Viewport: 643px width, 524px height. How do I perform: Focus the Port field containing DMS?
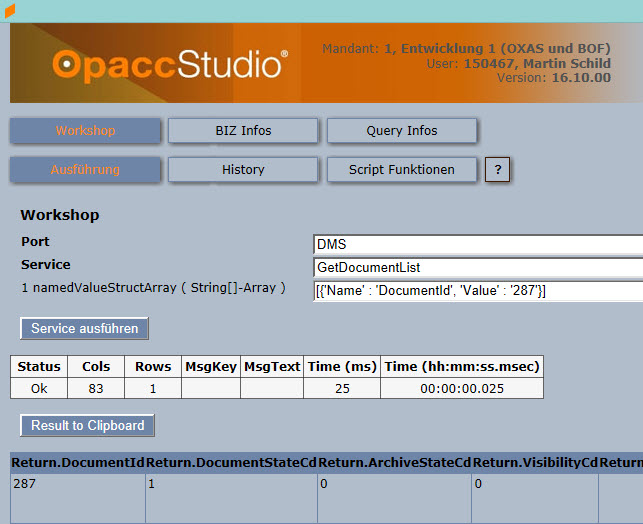(478, 244)
